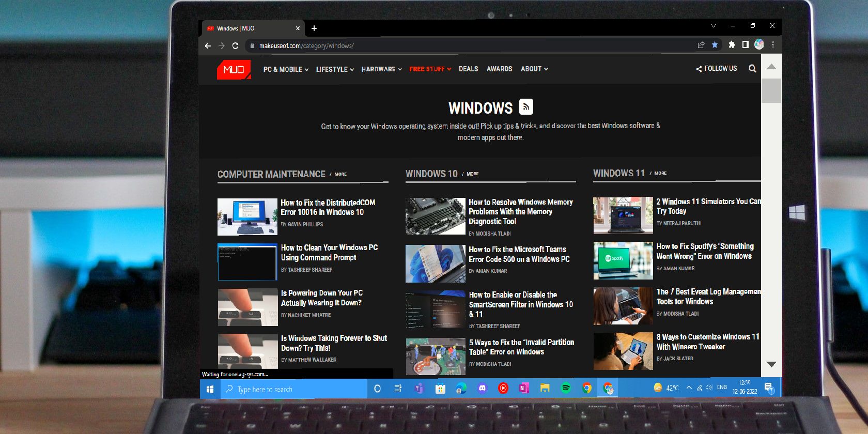
Task: Open the COMPUTER MAINTENANCE section heading
Action: pyautogui.click(x=271, y=174)
